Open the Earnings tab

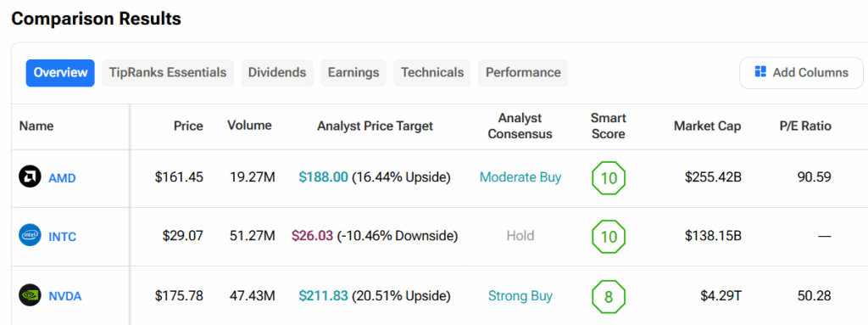[353, 73]
